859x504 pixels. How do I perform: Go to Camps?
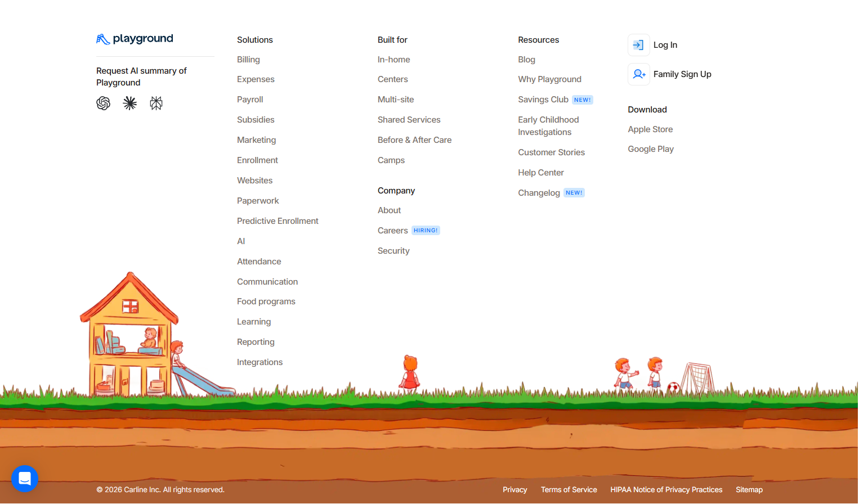[x=391, y=160]
